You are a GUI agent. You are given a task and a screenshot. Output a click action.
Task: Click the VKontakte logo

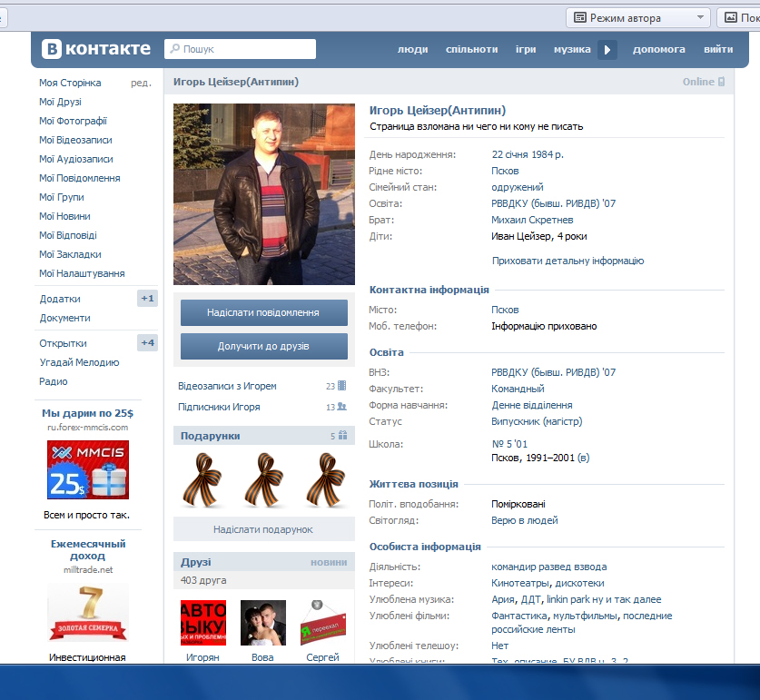coord(96,49)
